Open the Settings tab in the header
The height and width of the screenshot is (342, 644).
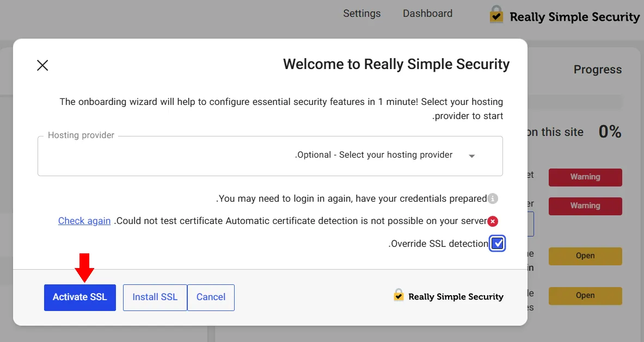(362, 14)
